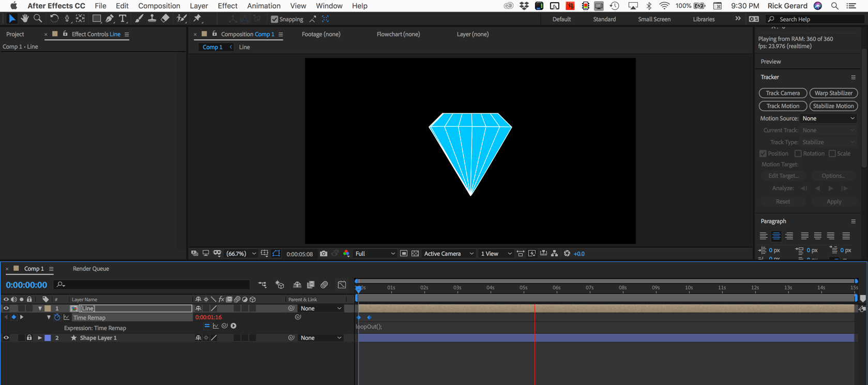Pick the Puppet Pin tool
868x385 pixels.
[x=197, y=19]
